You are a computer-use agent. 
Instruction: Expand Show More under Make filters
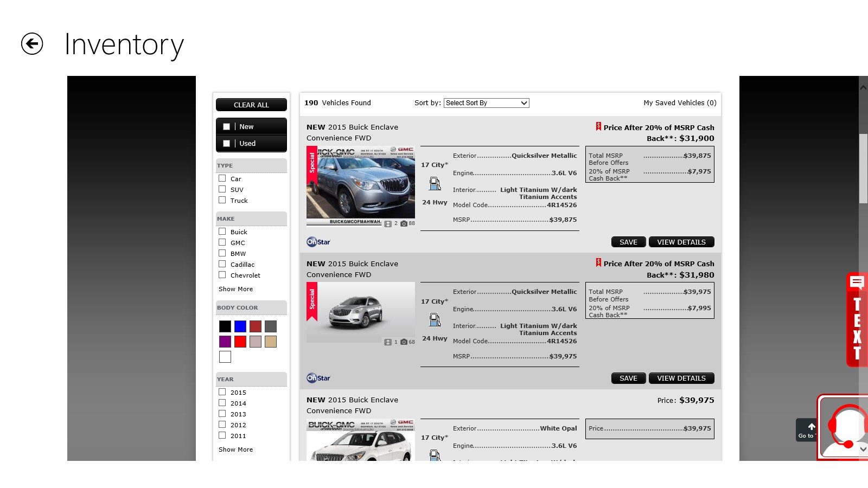pos(235,289)
